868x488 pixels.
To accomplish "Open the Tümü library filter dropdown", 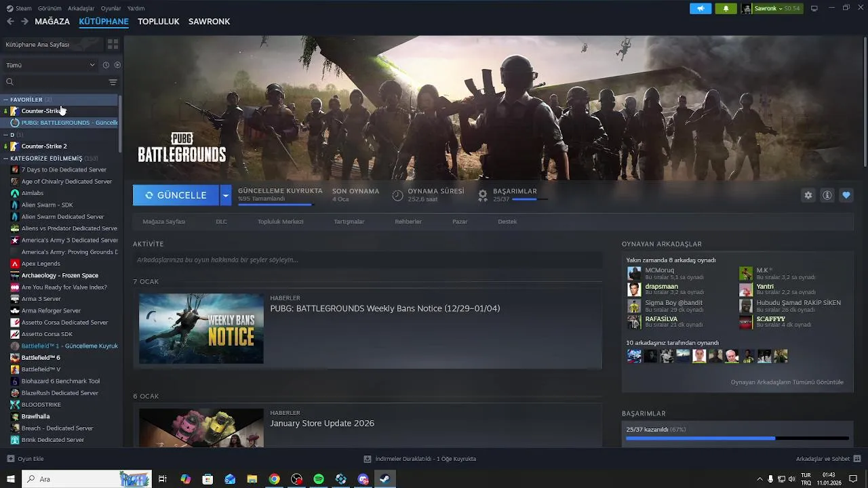I will (50, 65).
